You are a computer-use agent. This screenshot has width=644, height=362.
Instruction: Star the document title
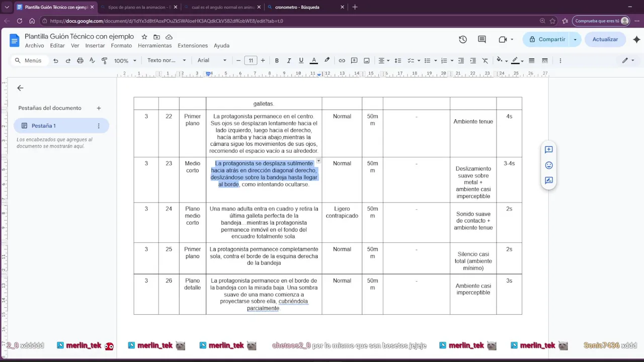tap(144, 37)
